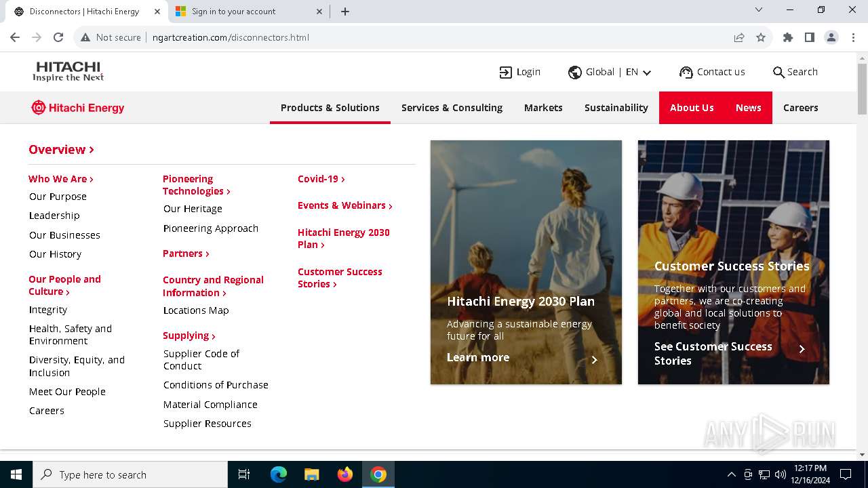
Task: Show hidden system tray icons
Action: click(x=731, y=474)
